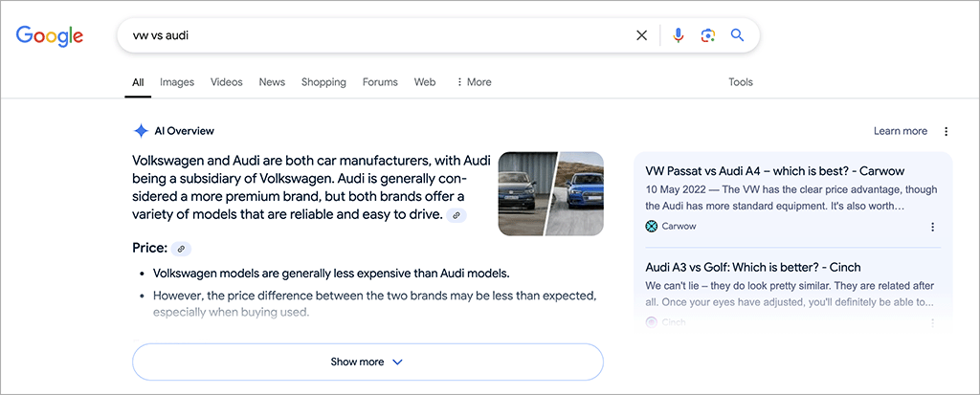Open source link icon after summary paragraph
This screenshot has height=395, width=980.
pyautogui.click(x=457, y=215)
